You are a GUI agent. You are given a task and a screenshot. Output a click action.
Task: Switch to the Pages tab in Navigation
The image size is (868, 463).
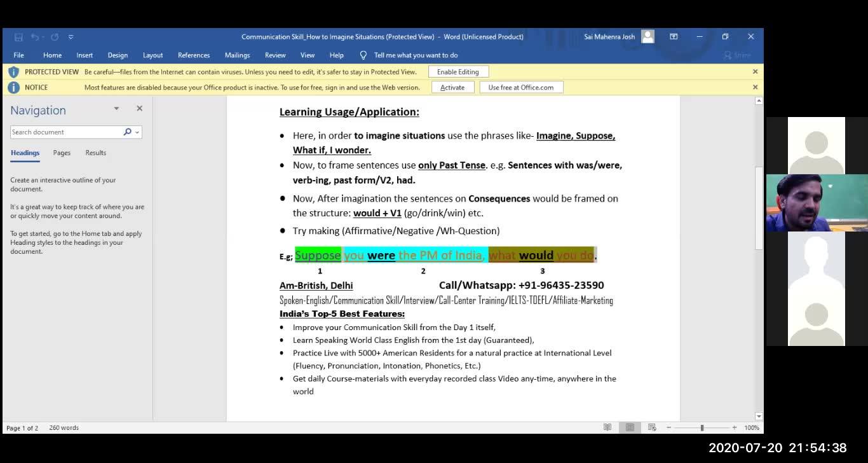(x=62, y=153)
